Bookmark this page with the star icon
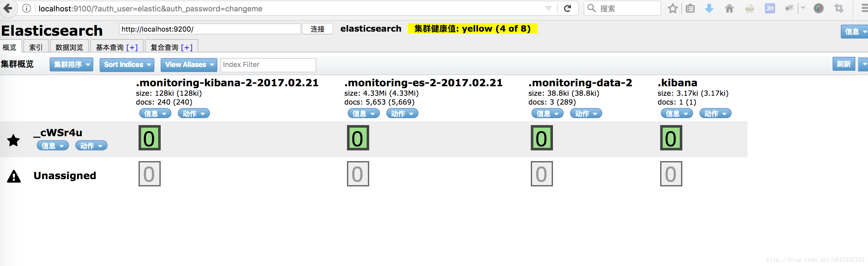The width and height of the screenshot is (868, 266). pyautogui.click(x=673, y=9)
